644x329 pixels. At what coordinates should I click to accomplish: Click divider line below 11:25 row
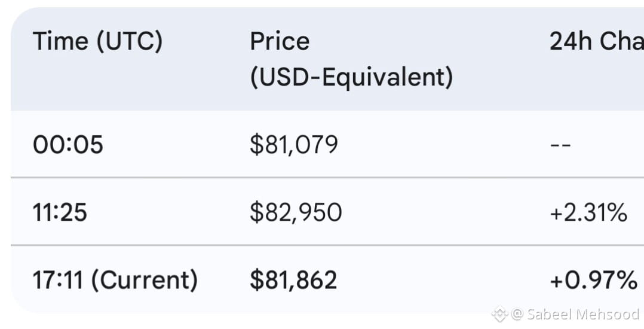(x=327, y=245)
